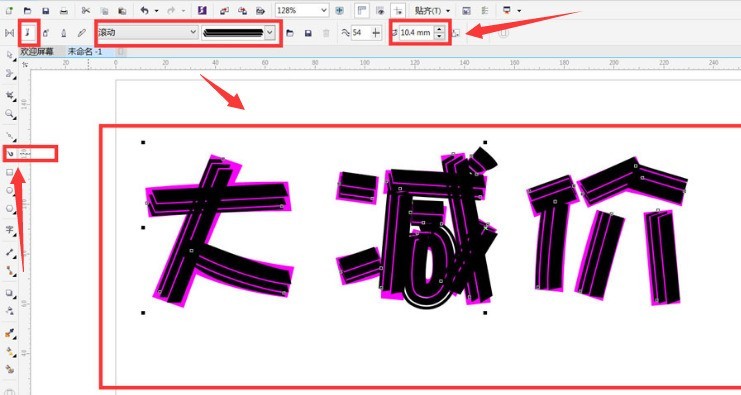Select the Interactive Fill tool
The image size is (741, 395).
(x=10, y=352)
